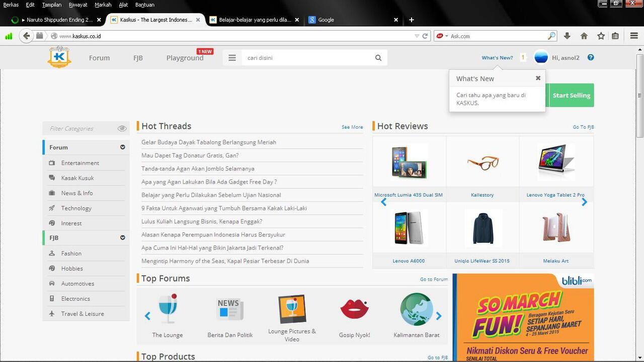Viewport: 644px width, 362px height.
Task: Click See More for Hot Threads
Action: tap(352, 127)
